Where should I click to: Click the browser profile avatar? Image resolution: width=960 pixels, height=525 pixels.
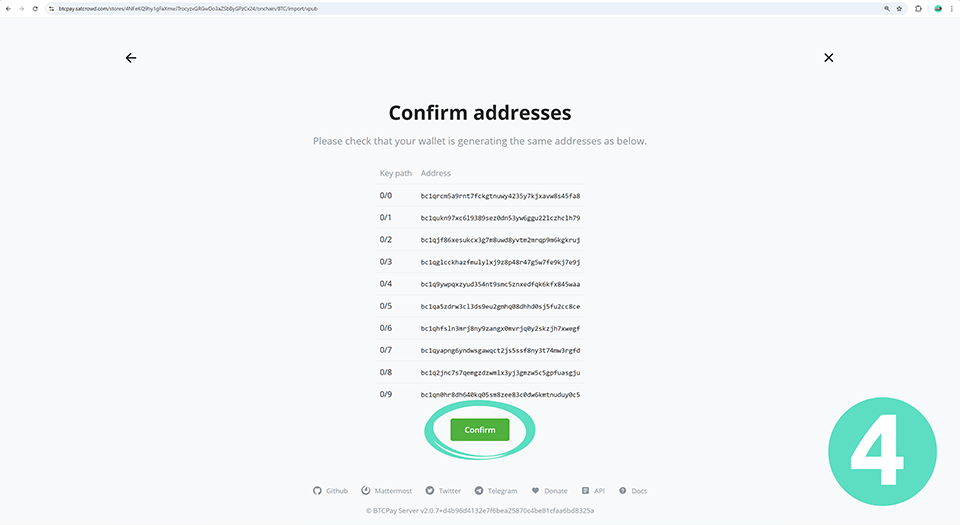938,8
